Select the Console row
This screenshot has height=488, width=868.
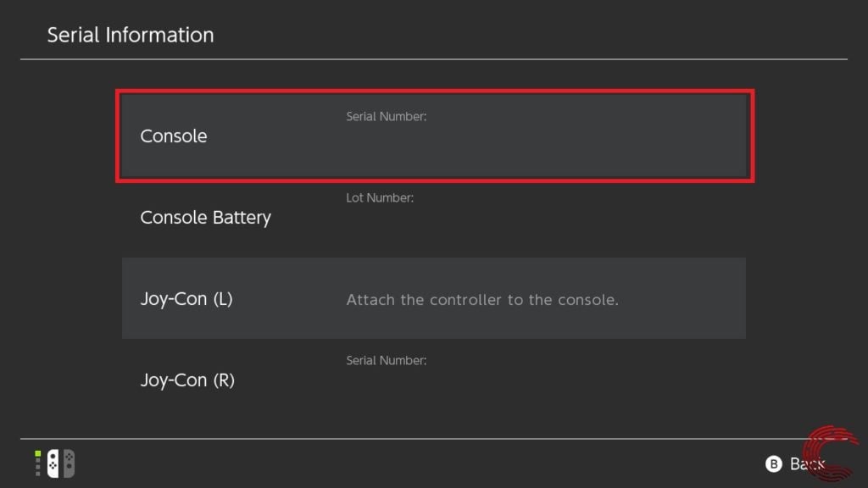[x=434, y=136]
